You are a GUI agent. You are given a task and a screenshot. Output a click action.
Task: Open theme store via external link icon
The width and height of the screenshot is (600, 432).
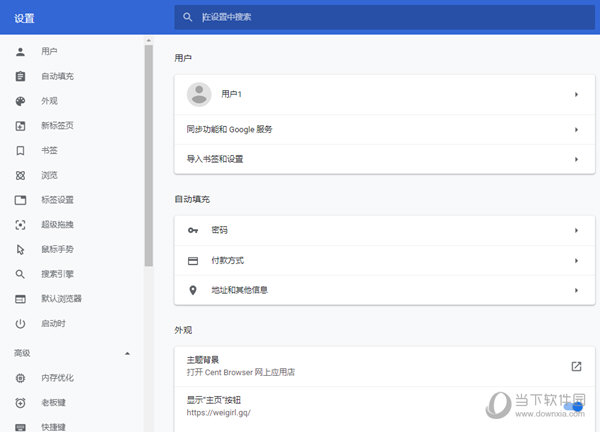click(x=576, y=366)
